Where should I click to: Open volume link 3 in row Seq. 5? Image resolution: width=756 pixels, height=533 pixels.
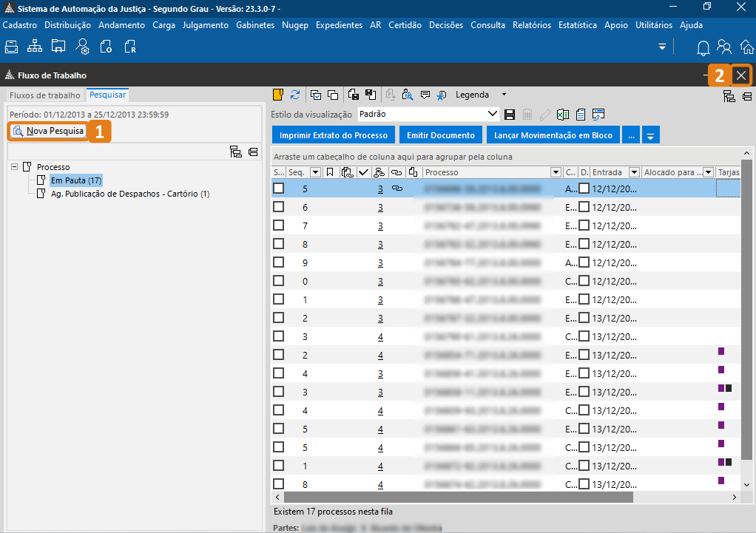tap(380, 189)
